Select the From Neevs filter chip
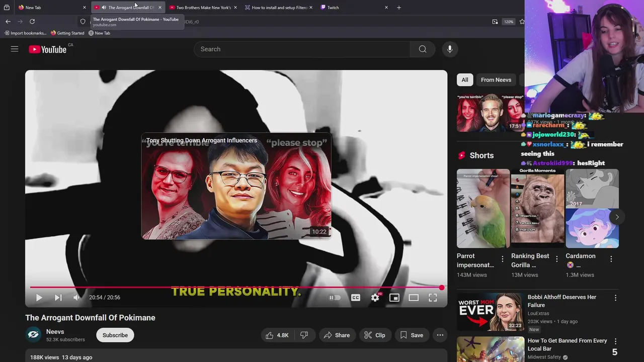 [x=496, y=80]
